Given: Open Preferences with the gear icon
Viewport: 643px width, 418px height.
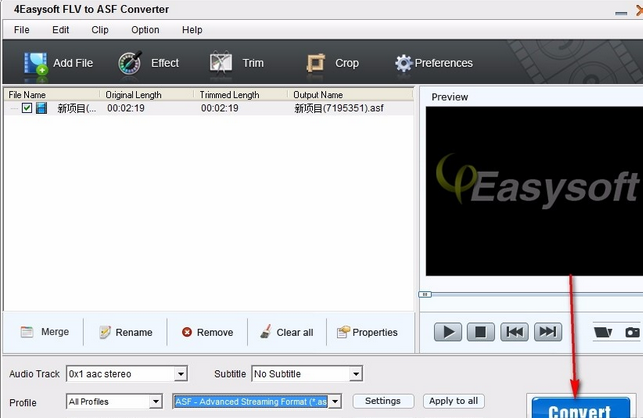Looking at the screenshot, I should pyautogui.click(x=404, y=63).
